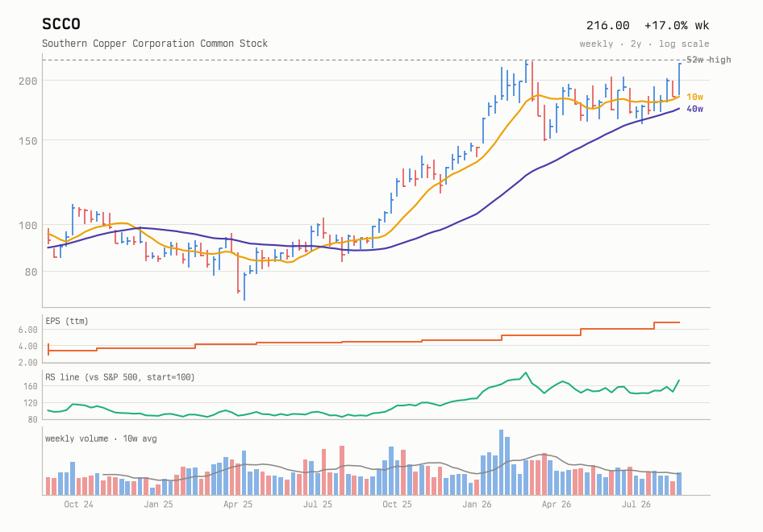Click the 'Jul 25' date axis label
The height and width of the screenshot is (532, 763).
(x=317, y=505)
